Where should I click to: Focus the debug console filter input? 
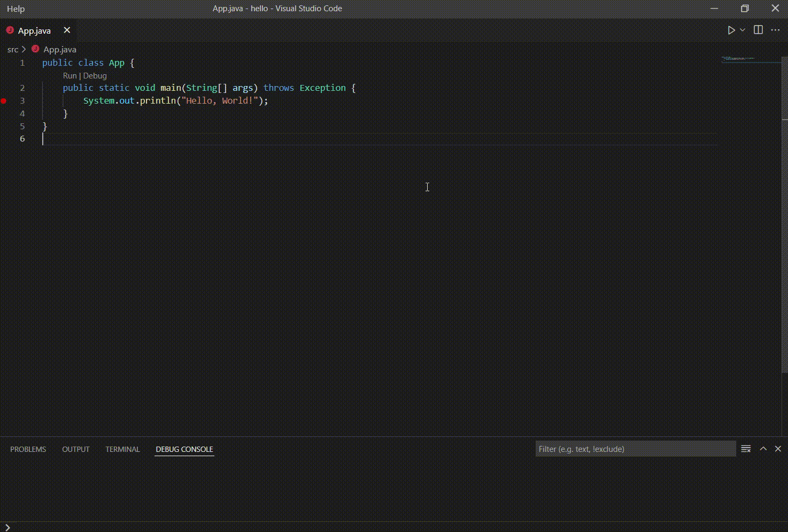click(x=636, y=449)
